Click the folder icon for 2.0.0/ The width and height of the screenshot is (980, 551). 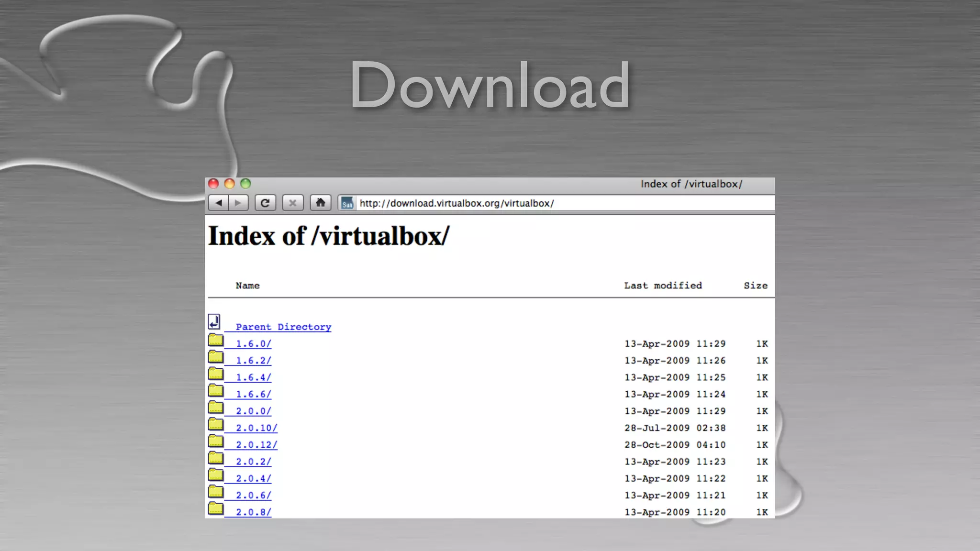216,408
